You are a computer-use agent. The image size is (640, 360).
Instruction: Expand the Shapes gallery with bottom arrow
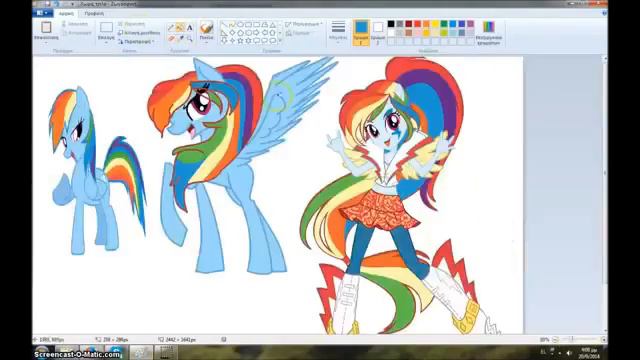280,40
